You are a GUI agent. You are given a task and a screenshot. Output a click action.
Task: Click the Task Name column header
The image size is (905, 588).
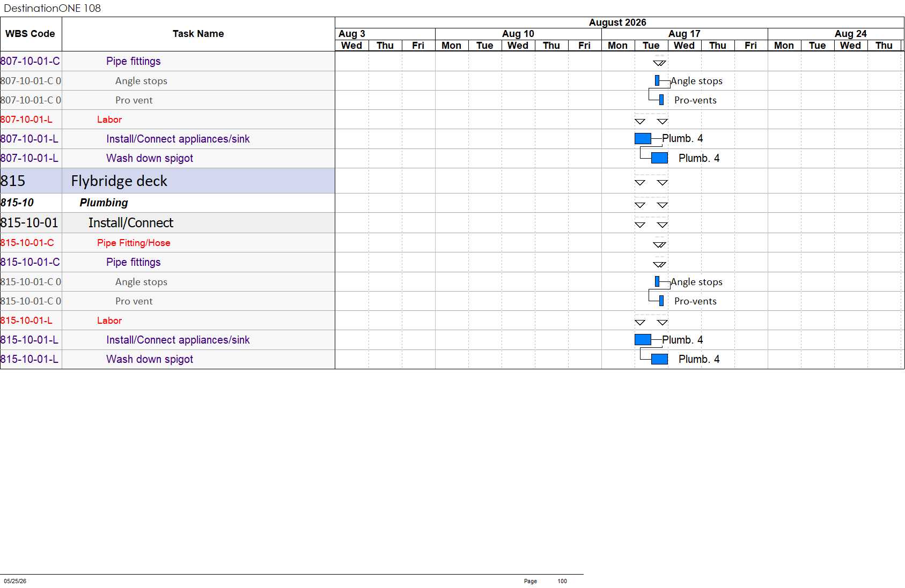point(198,34)
